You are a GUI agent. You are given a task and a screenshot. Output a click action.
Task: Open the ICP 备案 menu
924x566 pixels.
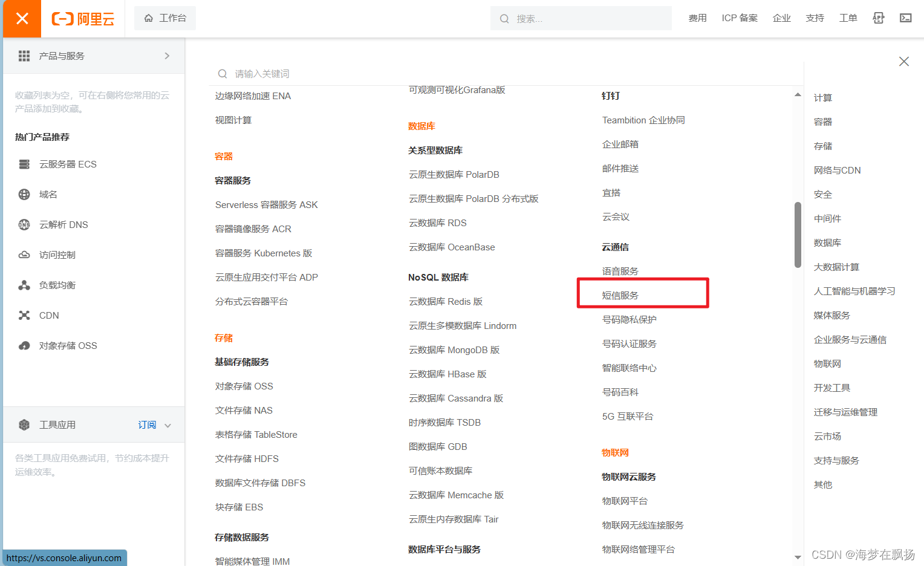(740, 18)
